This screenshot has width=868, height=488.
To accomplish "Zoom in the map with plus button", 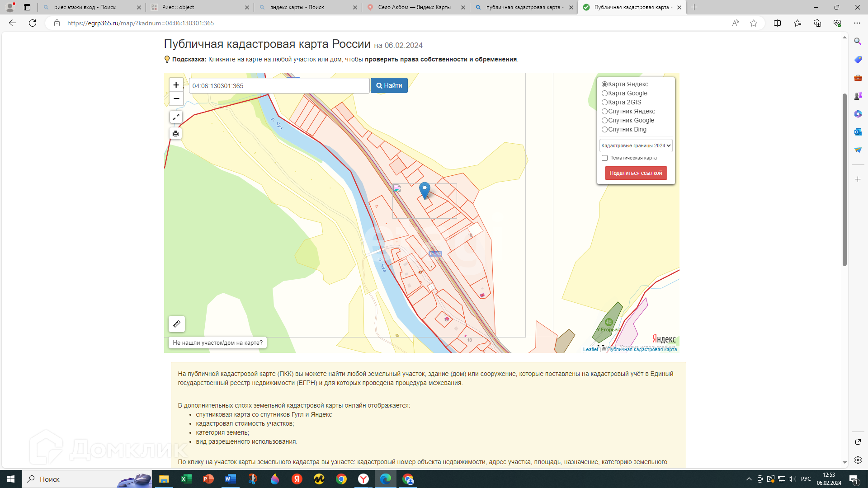I will click(x=176, y=85).
